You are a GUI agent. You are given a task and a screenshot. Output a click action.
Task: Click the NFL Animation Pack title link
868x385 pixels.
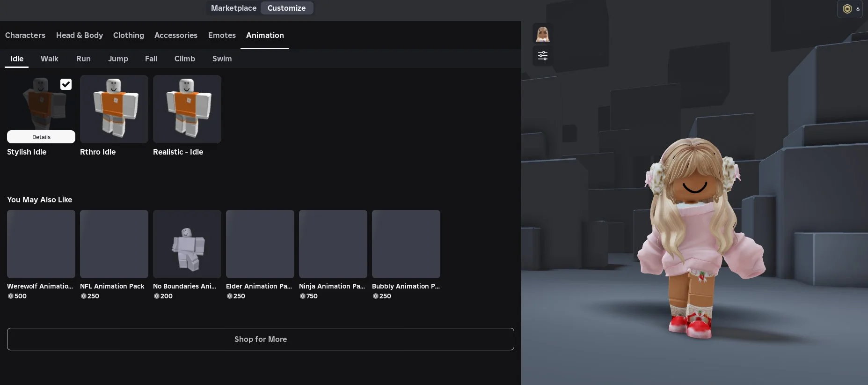(112, 286)
